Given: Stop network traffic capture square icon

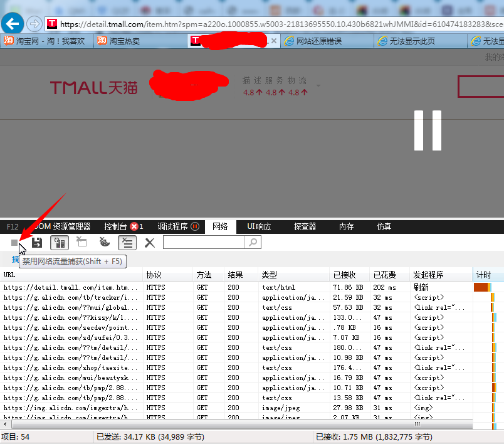Looking at the screenshot, I should pyautogui.click(x=14, y=243).
